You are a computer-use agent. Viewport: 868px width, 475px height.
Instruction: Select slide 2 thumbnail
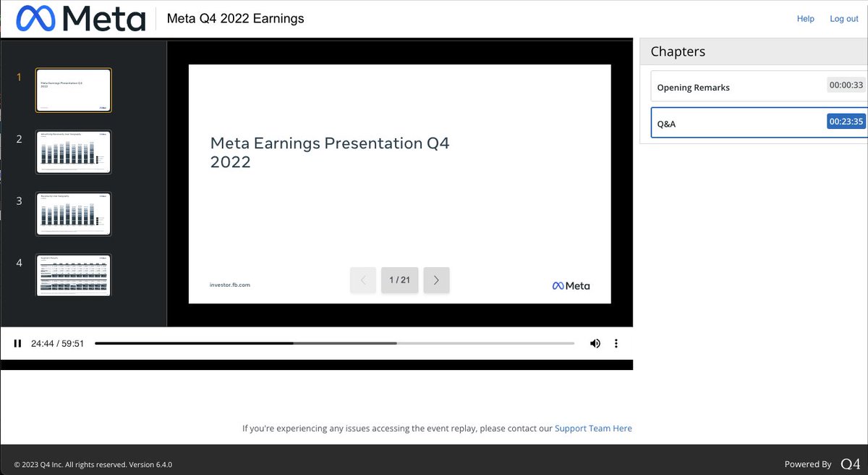click(73, 152)
